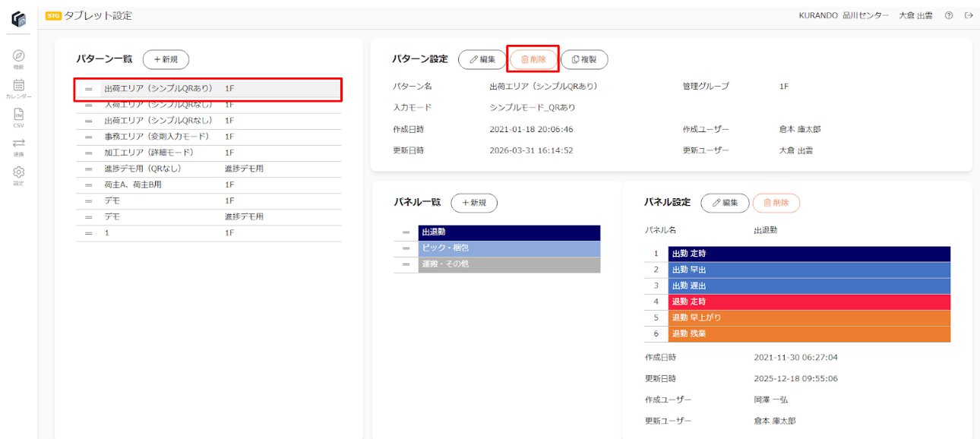The height and width of the screenshot is (439, 980).
Task: Open the 設定 gear sidebar icon
Action: 19,172
